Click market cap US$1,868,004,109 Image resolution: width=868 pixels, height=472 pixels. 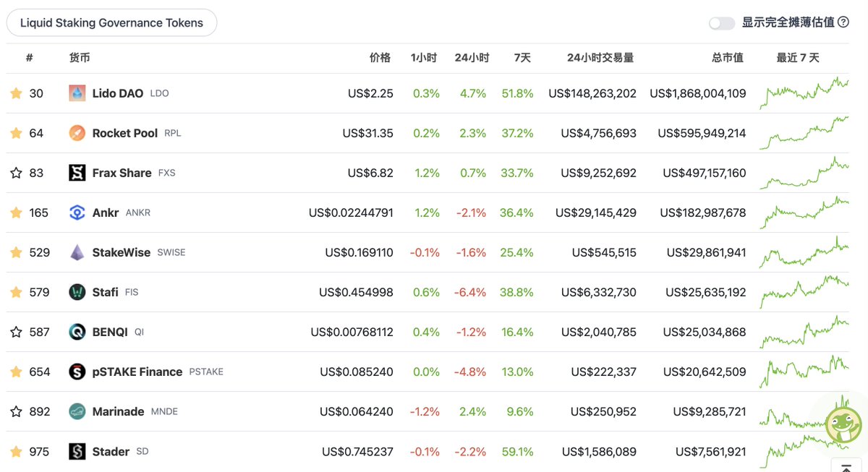point(698,93)
